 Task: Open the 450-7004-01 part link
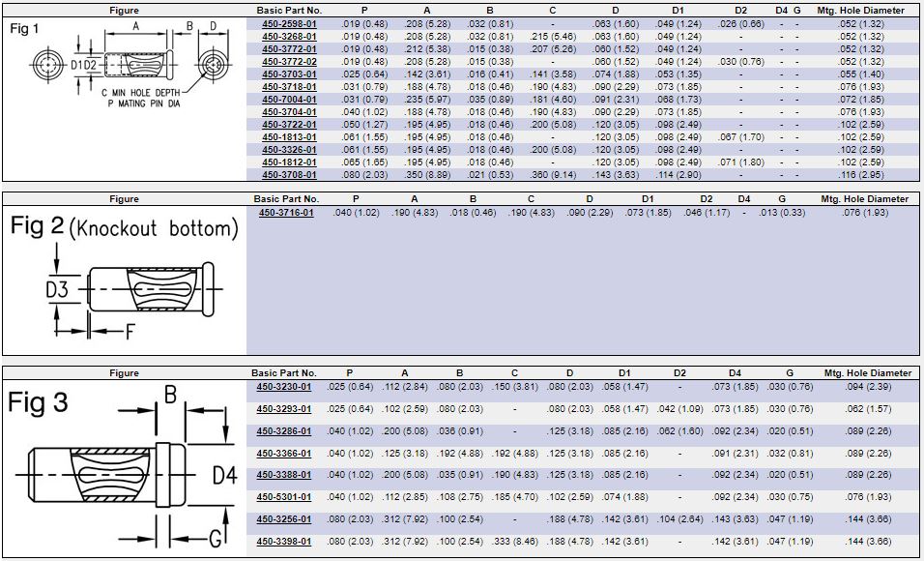point(289,99)
